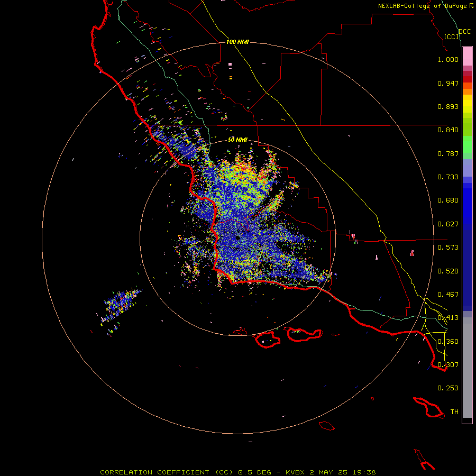Click the 0.627 legend value
Viewport: 476px width, 476px height.
448,224
